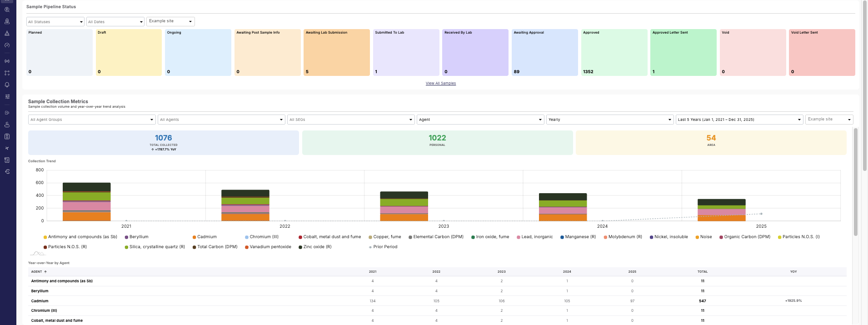The image size is (868, 325).
Task: Click the Cadmium row in agent table
Action: (x=437, y=301)
